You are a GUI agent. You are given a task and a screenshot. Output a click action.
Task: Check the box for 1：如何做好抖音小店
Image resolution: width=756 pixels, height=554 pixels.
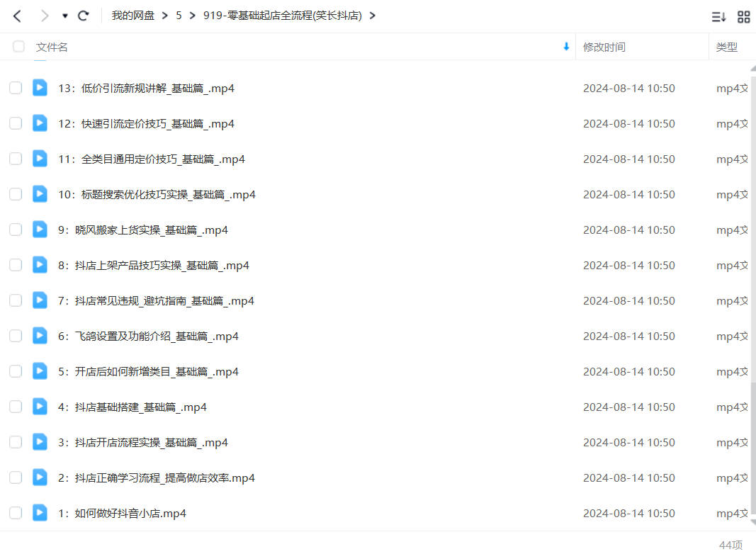[x=16, y=513]
